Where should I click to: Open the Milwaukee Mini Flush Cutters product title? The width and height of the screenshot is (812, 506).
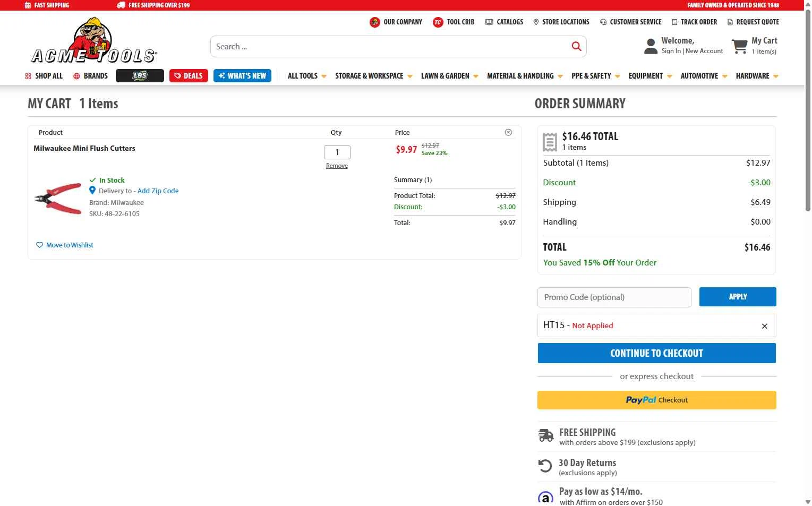click(x=84, y=149)
